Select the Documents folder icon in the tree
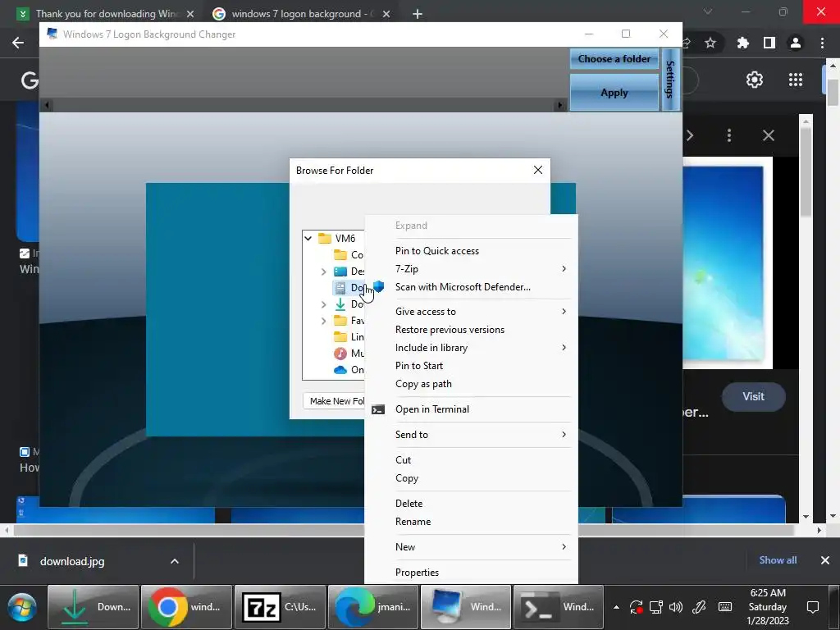The image size is (840, 630). coord(340,288)
